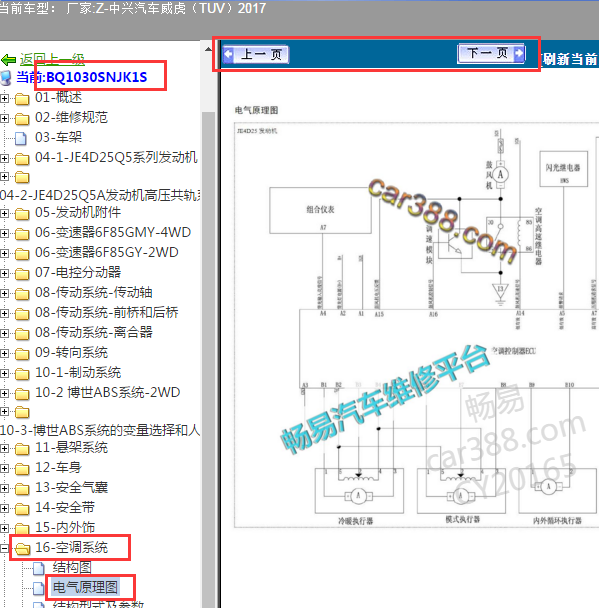Screen dimensions: 599x608
Task: Click open folder icon of 16-空调系统
Action: point(22,549)
